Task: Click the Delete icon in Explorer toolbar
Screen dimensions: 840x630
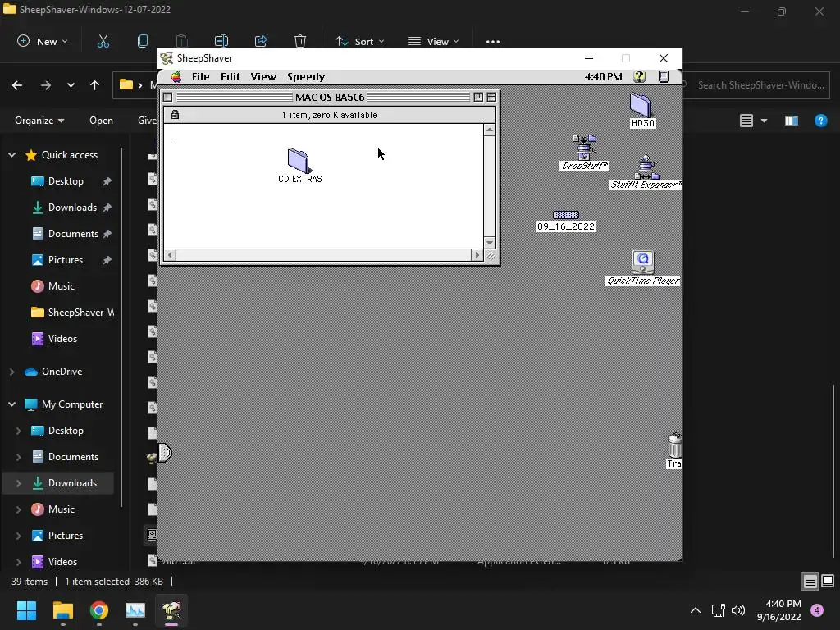Action: pos(300,41)
